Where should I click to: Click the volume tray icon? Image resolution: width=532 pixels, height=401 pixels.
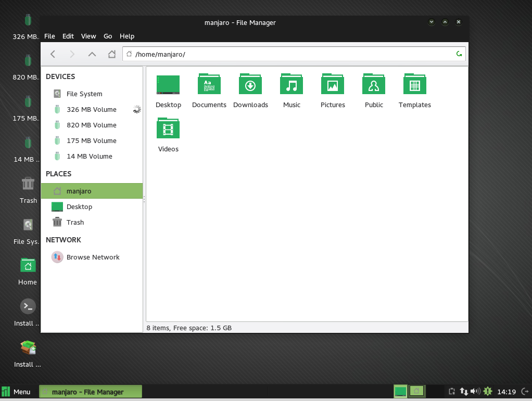tap(475, 392)
